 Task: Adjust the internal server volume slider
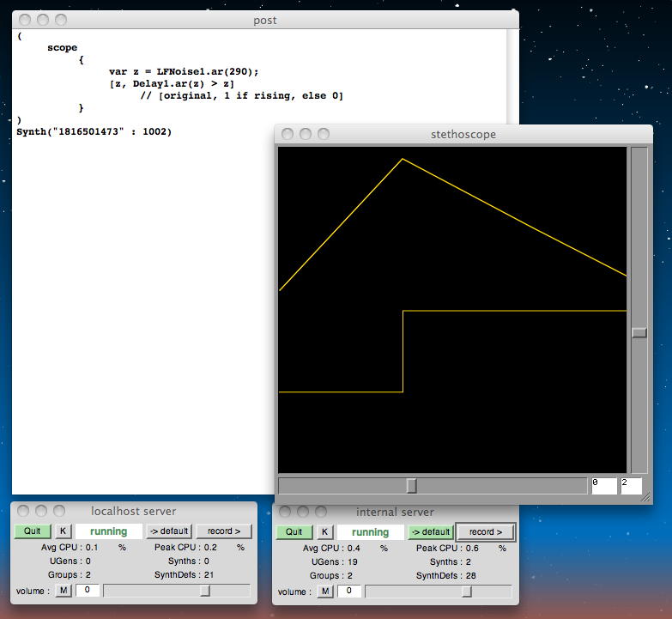[467, 592]
